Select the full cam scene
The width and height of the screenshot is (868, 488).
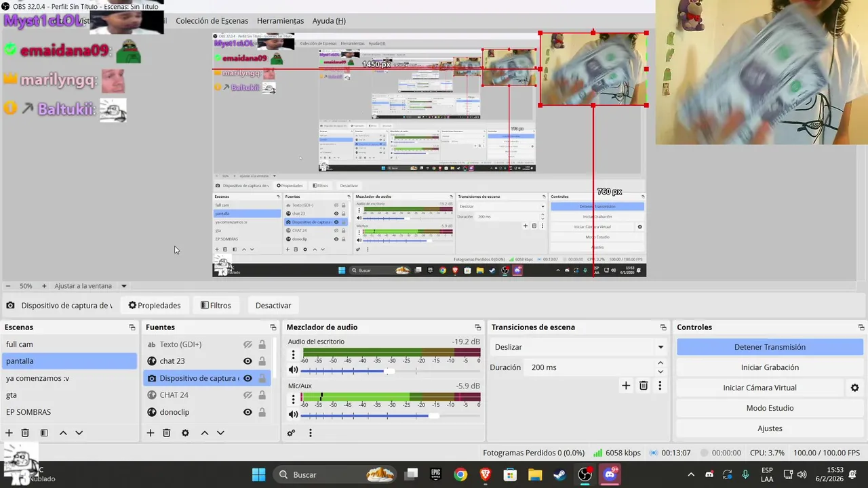pyautogui.click(x=69, y=344)
